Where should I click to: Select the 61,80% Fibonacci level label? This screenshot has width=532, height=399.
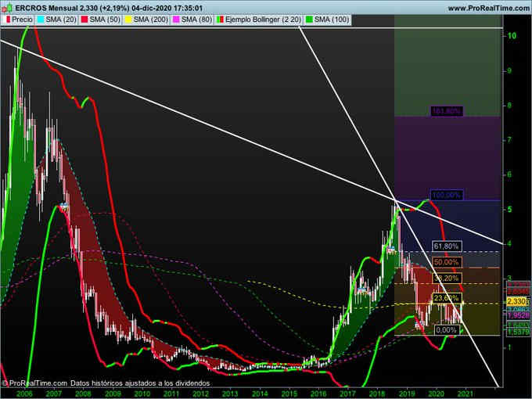click(447, 246)
